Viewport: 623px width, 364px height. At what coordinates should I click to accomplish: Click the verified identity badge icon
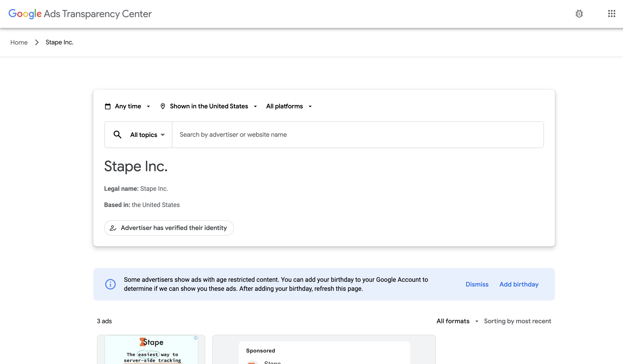click(x=113, y=227)
